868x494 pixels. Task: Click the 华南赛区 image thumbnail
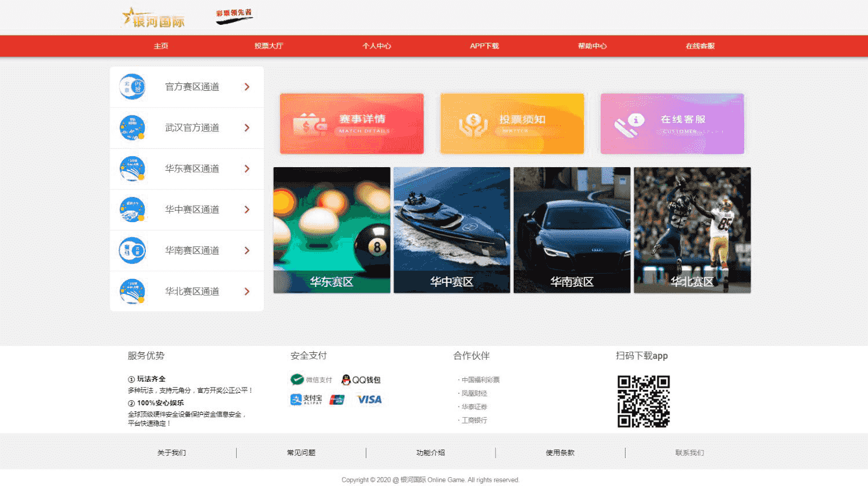572,230
